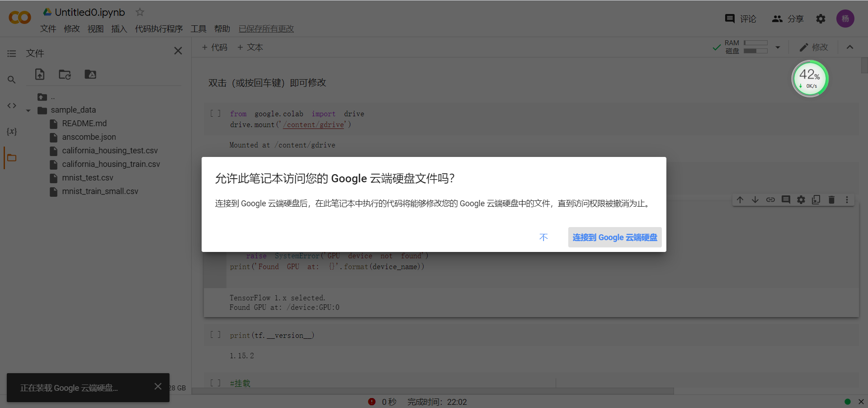
Task: Open the variables {x} sidebar icon
Action: [x=12, y=132]
